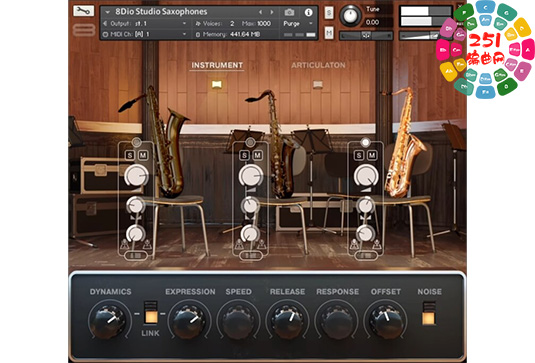Click left player icon on left sax strip
535x363 pixels.
click(124, 244)
